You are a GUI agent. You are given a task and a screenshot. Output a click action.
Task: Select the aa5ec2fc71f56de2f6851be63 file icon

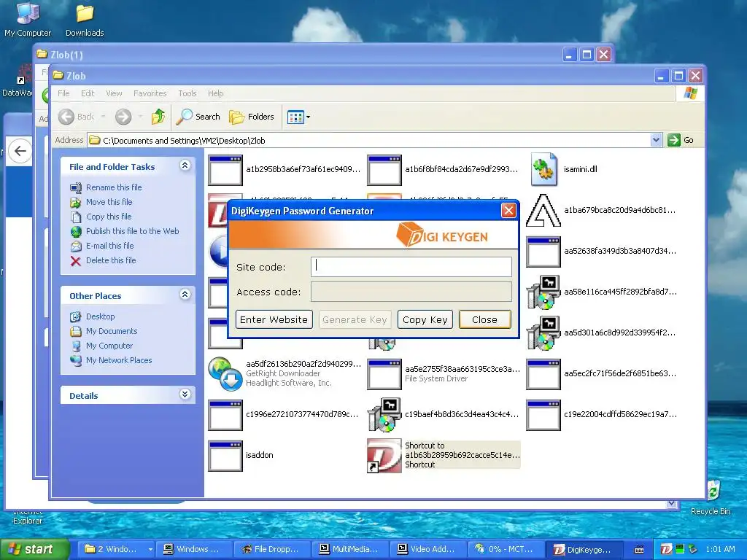point(543,374)
